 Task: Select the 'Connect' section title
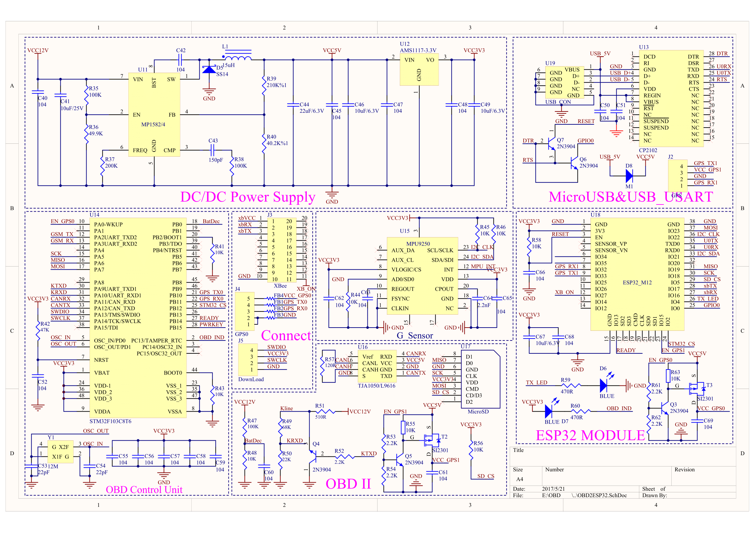pyautogui.click(x=286, y=335)
